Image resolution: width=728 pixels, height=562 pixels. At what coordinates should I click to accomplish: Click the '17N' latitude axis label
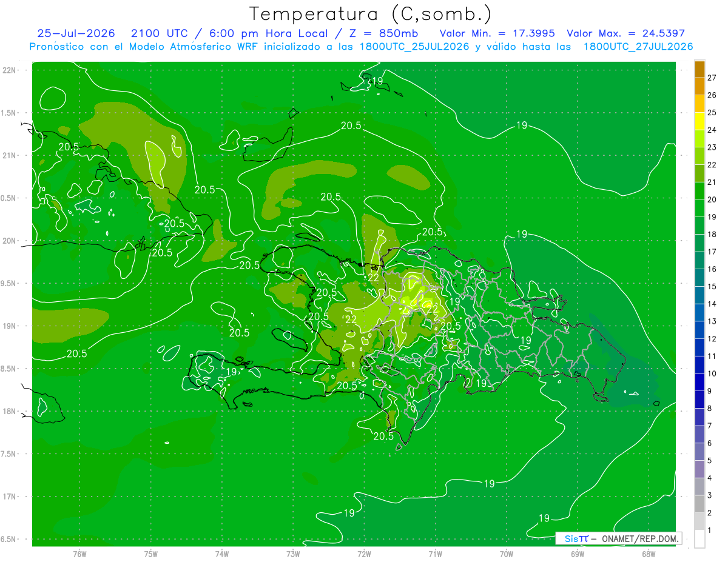[x=9, y=497]
